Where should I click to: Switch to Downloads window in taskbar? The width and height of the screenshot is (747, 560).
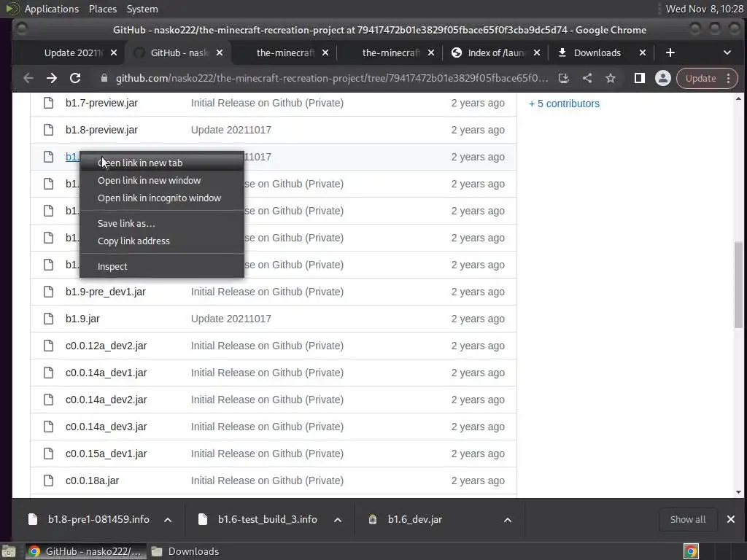point(186,551)
